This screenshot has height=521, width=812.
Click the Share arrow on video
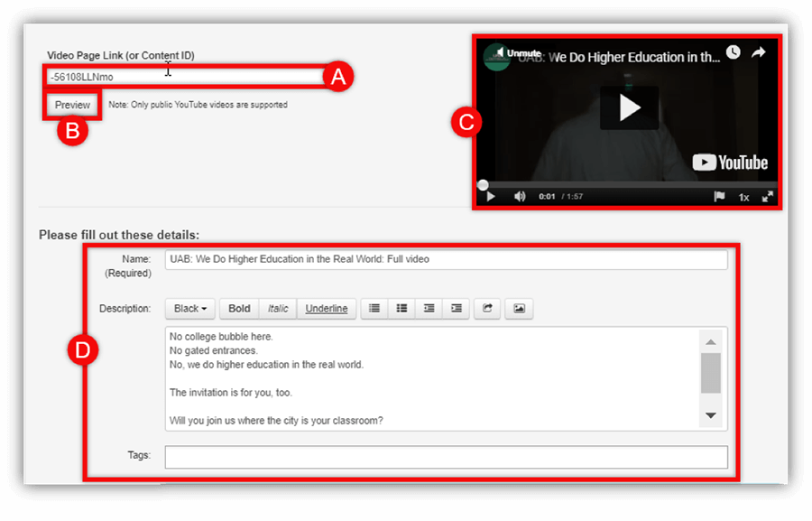tap(758, 52)
